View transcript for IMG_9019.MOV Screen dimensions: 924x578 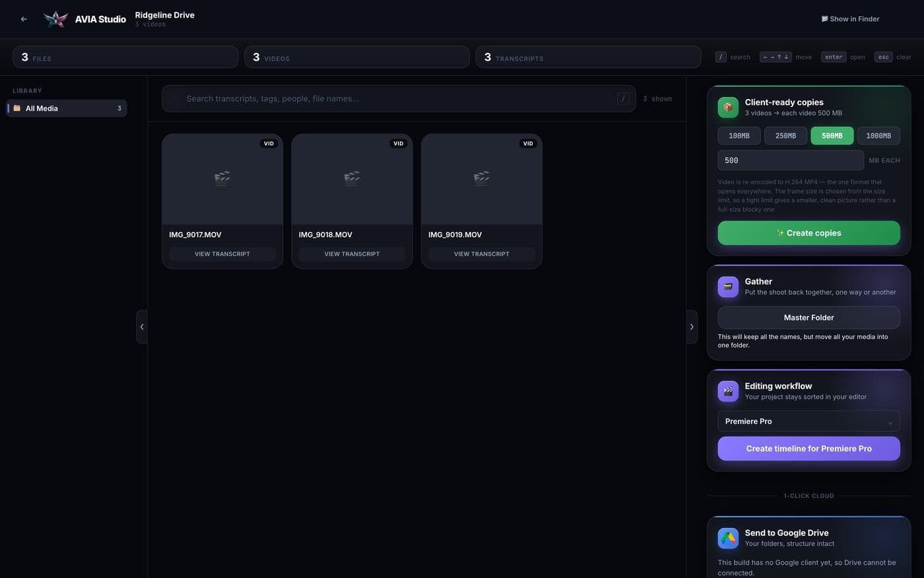(x=482, y=254)
